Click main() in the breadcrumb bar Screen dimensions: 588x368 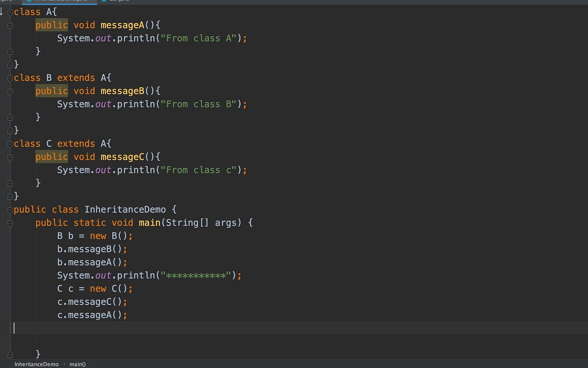(x=77, y=364)
